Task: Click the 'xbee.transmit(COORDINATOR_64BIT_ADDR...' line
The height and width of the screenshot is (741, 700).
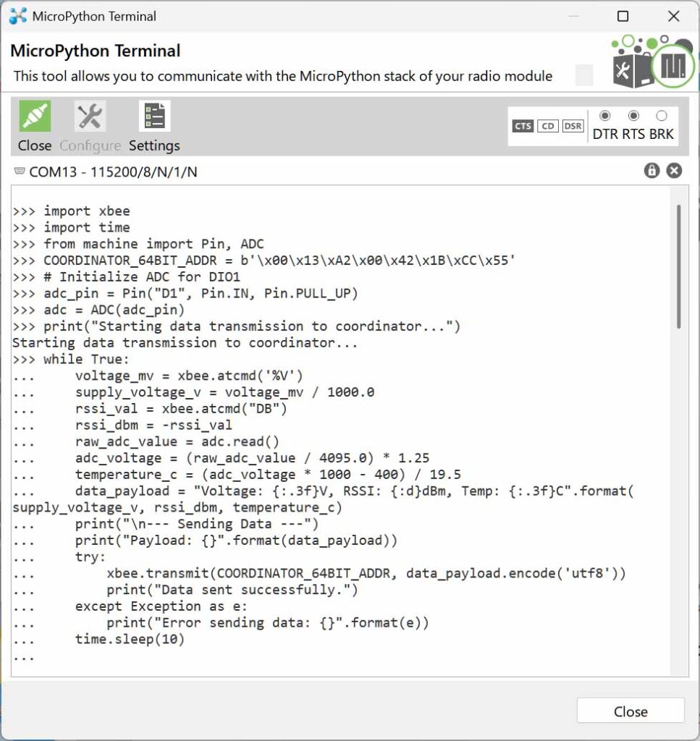Action: [x=319, y=573]
